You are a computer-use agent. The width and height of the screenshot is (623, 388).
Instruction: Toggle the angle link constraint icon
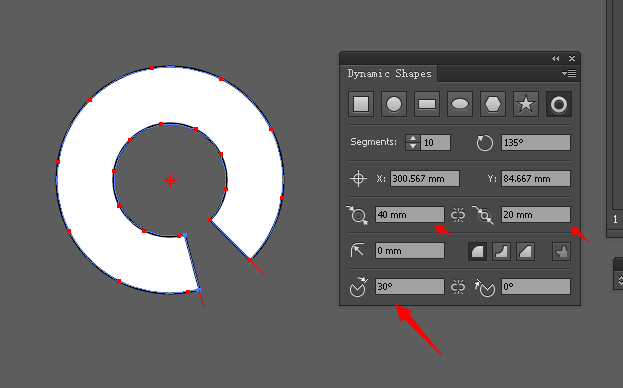tap(458, 287)
